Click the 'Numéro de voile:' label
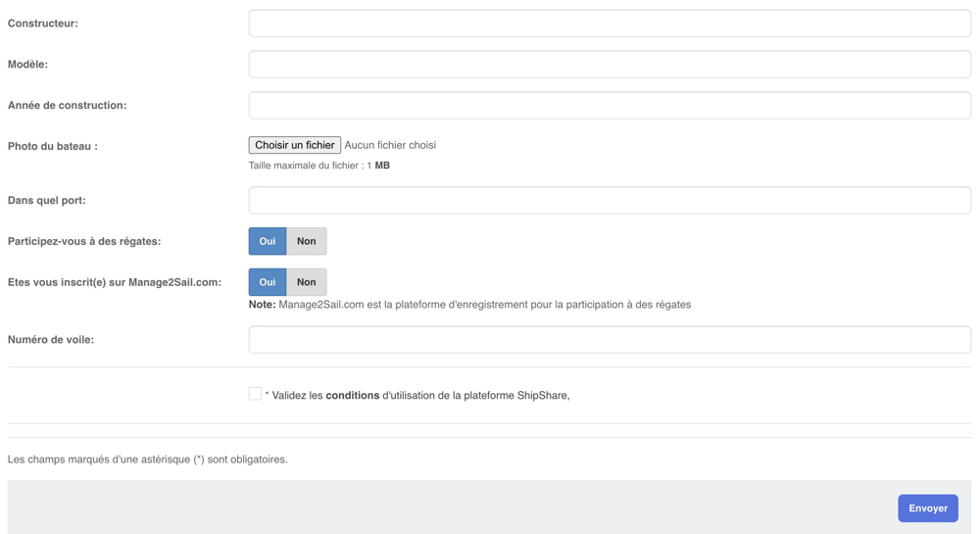Screen dimensions: 980x534 (51, 340)
